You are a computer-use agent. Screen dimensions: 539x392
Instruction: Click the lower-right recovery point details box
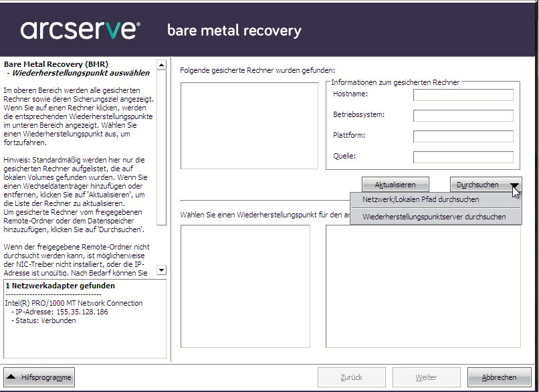(x=423, y=286)
